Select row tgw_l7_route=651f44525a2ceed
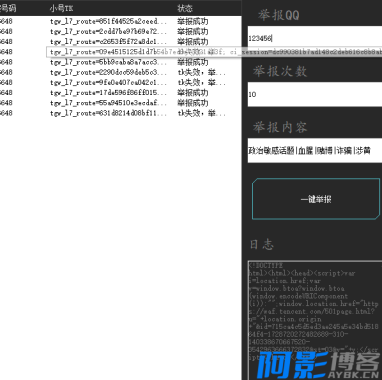 tap(121, 21)
